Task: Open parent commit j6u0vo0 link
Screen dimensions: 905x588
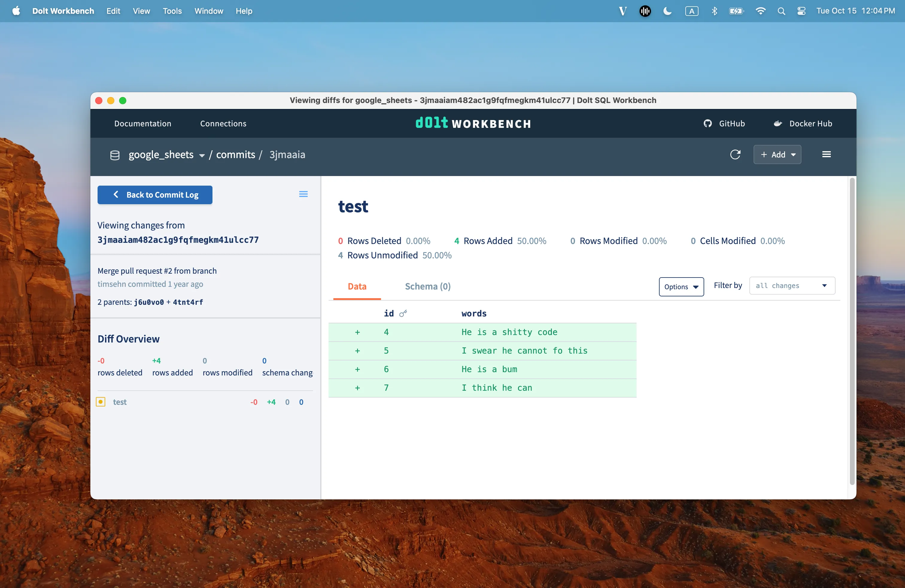Action: pos(149,302)
